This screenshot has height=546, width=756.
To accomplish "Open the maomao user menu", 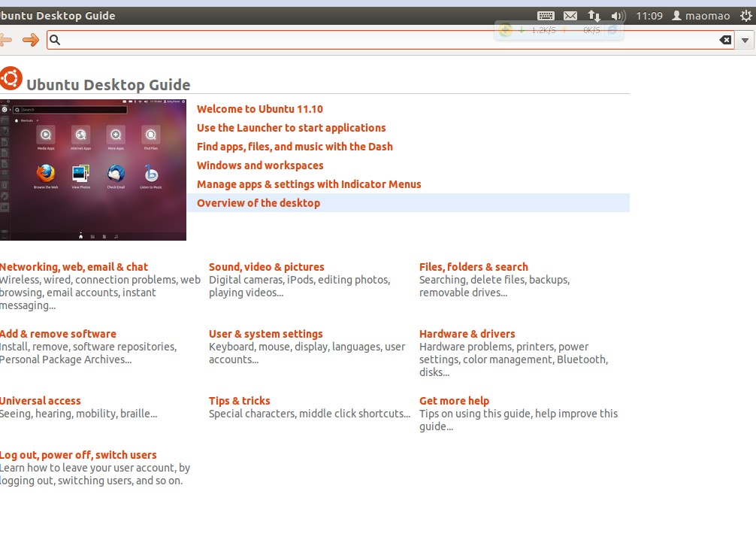I will [x=701, y=16].
